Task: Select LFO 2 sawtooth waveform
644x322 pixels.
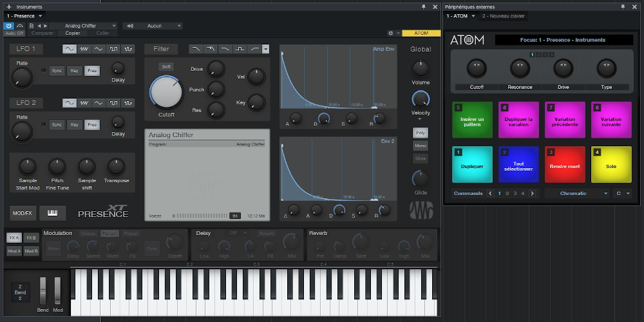Action: [84, 102]
